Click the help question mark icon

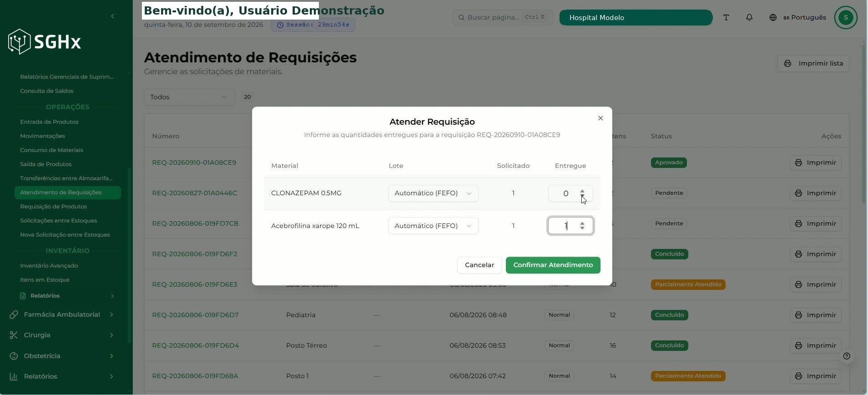(847, 356)
